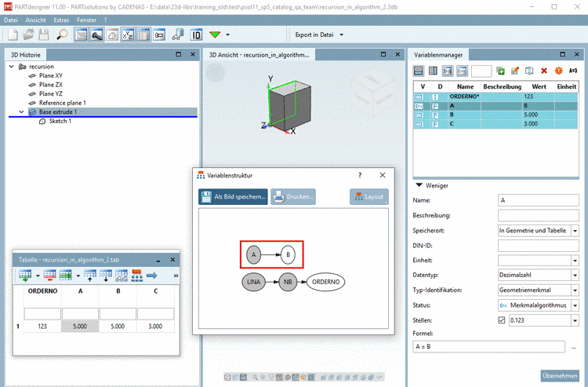The width and height of the screenshot is (588, 387).
Task: Toggle the 3D view bolt window icon
Action: pos(96,35)
